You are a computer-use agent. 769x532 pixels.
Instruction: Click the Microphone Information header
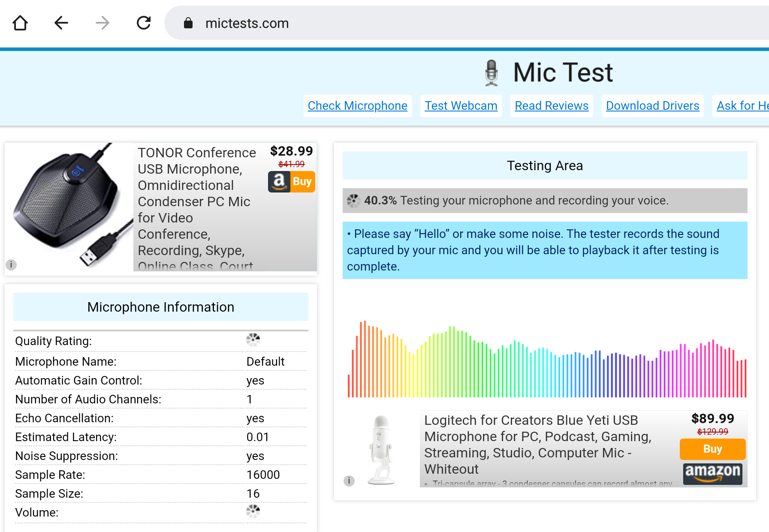[161, 307]
